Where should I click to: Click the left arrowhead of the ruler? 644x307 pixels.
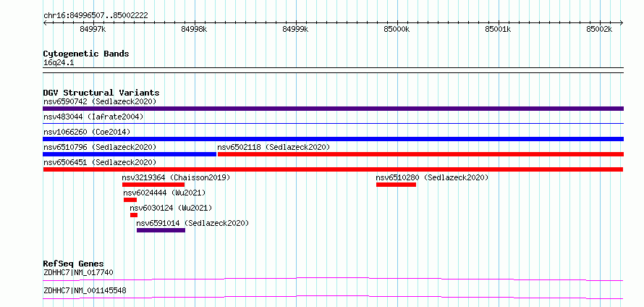pos(45,22)
